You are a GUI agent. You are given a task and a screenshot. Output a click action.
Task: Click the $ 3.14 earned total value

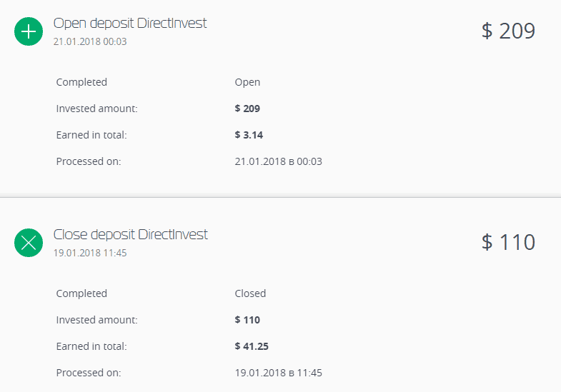pos(249,135)
